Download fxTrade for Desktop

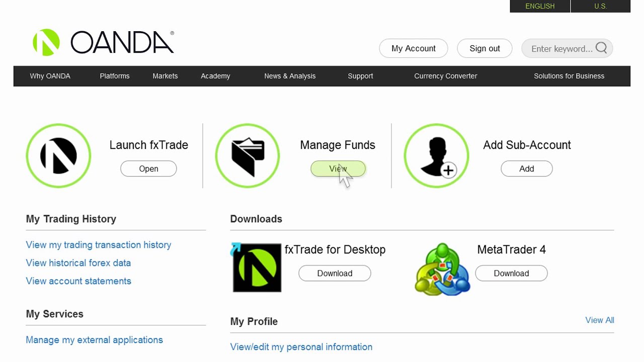[x=335, y=273]
